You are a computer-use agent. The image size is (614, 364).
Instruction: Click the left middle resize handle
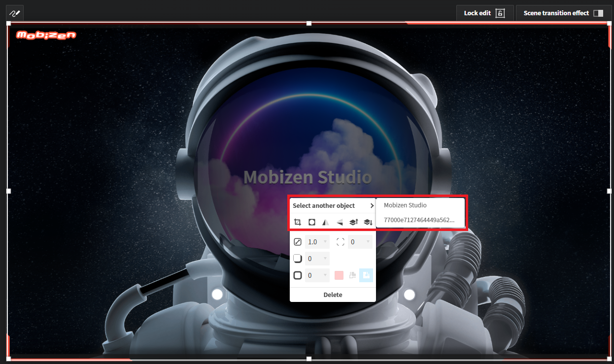(x=8, y=191)
